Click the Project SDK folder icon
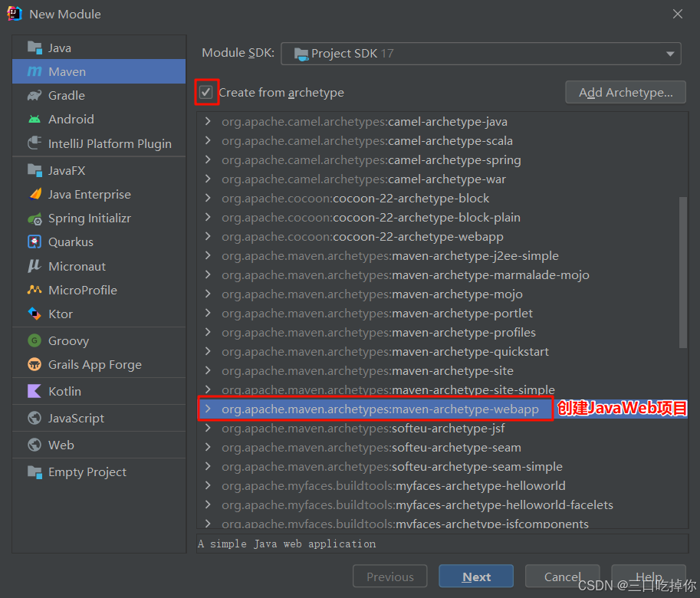Image resolution: width=700 pixels, height=598 pixels. (x=301, y=54)
